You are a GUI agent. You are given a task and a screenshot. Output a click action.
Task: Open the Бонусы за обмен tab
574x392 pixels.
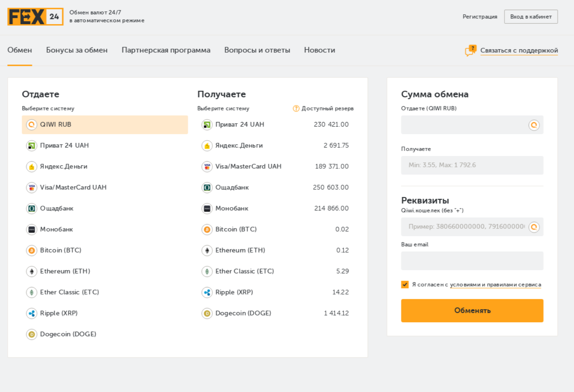point(77,50)
